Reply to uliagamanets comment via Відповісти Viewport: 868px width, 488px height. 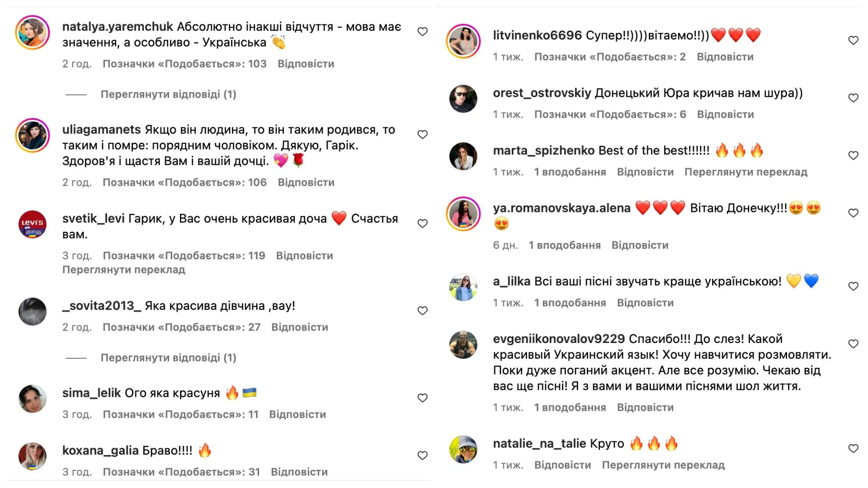306,183
